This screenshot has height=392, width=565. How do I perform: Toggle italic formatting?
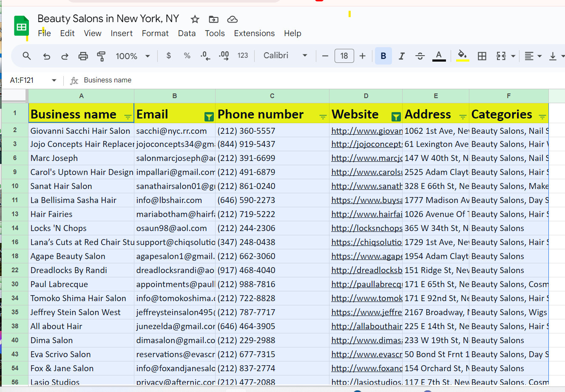pyautogui.click(x=401, y=56)
